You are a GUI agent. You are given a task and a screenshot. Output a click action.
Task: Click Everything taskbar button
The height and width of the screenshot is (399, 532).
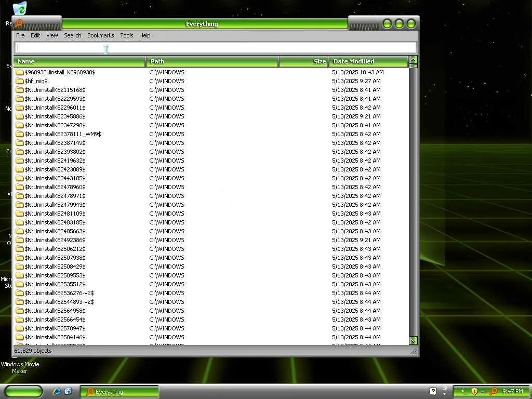point(119,392)
